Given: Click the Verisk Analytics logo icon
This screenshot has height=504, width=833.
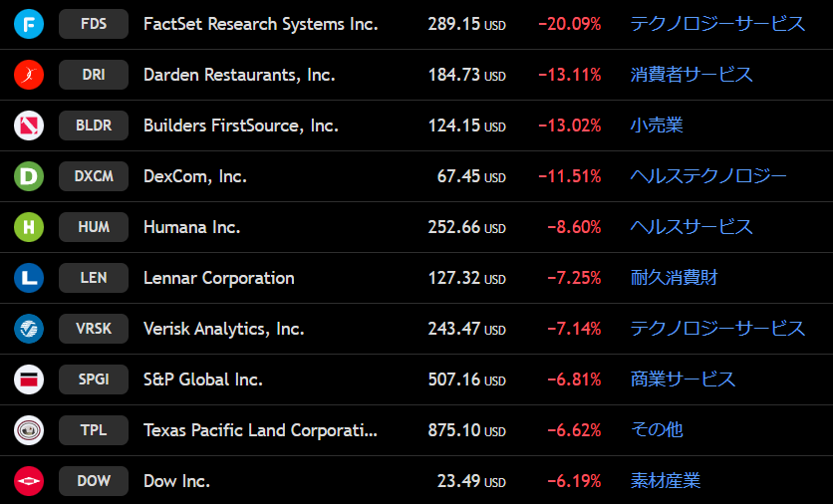Looking at the screenshot, I should pyautogui.click(x=29, y=329).
